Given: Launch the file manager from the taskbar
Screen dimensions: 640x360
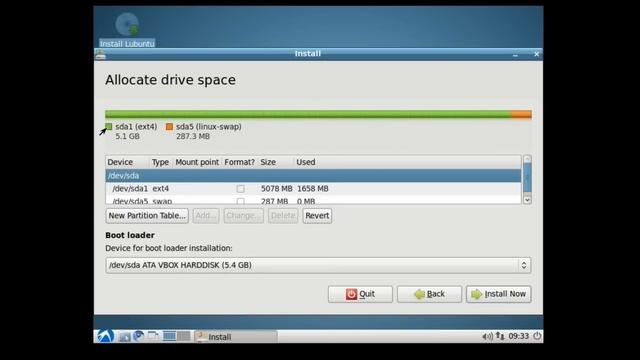Looking at the screenshot, I should click(124, 336).
